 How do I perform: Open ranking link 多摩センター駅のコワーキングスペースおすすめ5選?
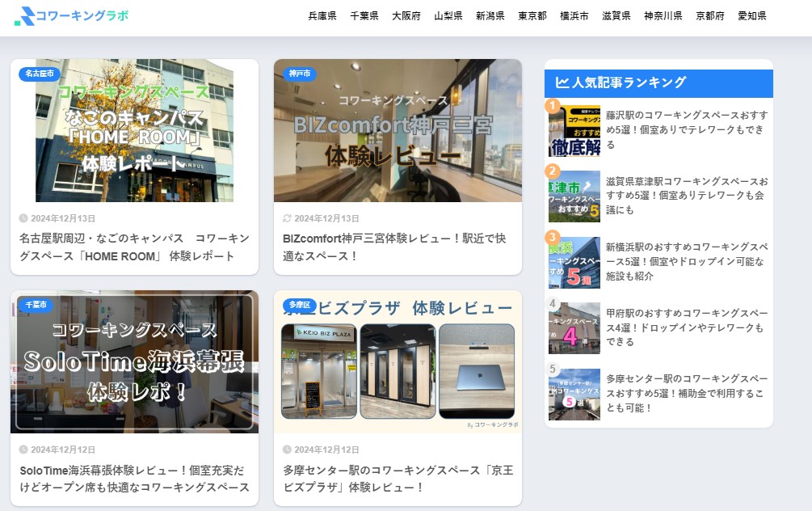pos(687,393)
